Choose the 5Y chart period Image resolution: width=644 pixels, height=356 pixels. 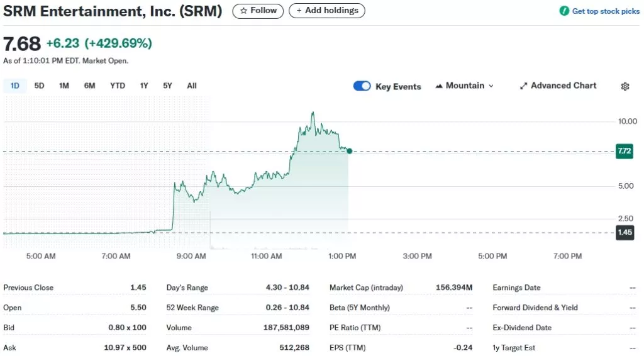[x=167, y=86]
